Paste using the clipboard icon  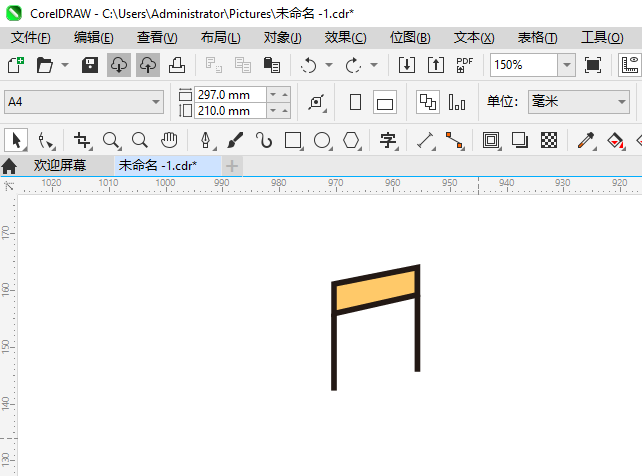pos(271,65)
